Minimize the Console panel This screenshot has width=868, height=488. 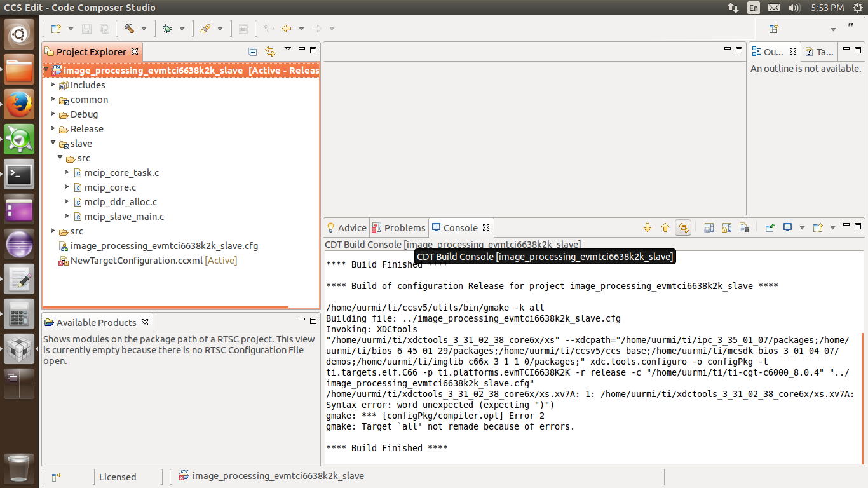tap(846, 225)
